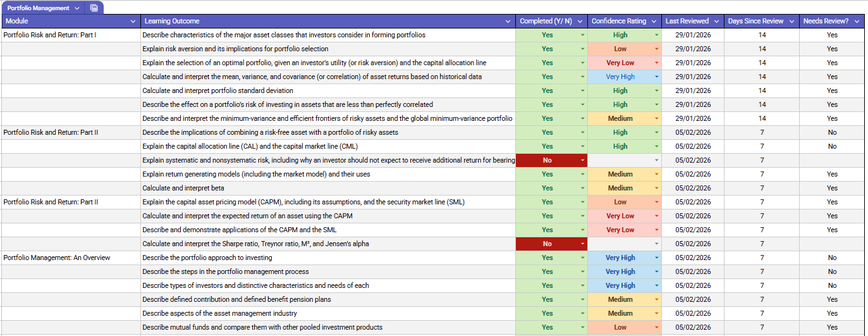Click the Last Reviewed date for CAPM applications row

tap(693, 230)
